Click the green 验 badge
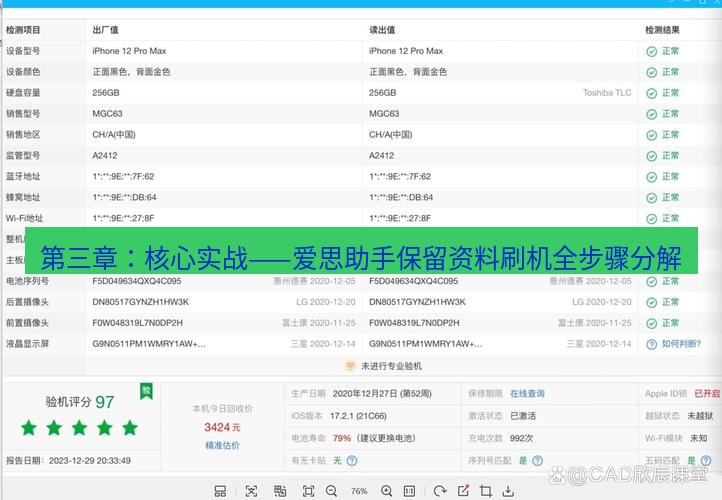The width and height of the screenshot is (722, 500). click(x=146, y=391)
